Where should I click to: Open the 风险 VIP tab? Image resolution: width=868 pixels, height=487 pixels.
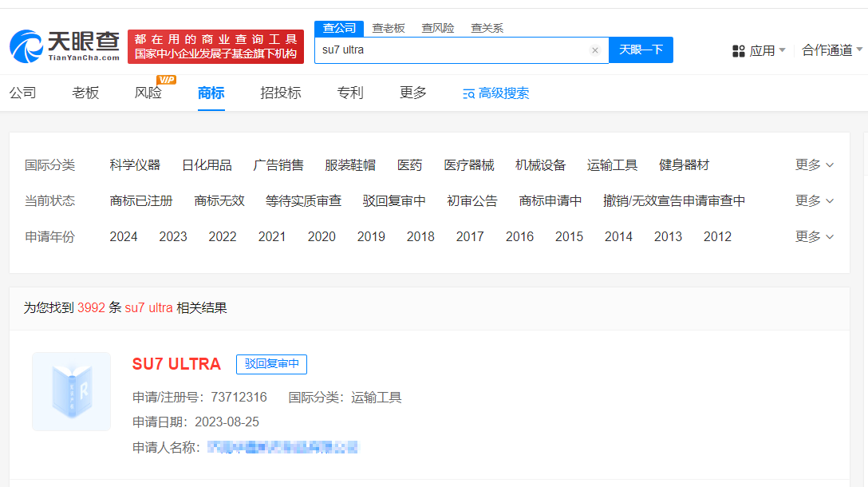pyautogui.click(x=148, y=93)
